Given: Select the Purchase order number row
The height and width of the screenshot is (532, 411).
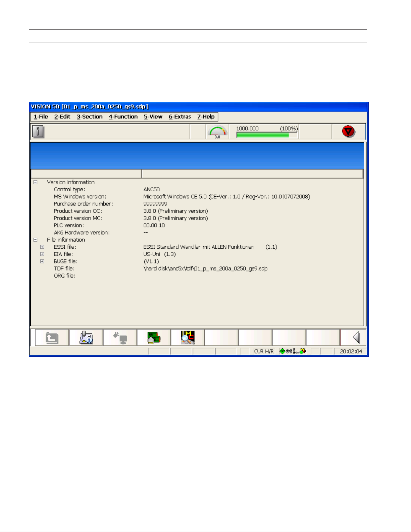Looking at the screenshot, I should (197, 204).
